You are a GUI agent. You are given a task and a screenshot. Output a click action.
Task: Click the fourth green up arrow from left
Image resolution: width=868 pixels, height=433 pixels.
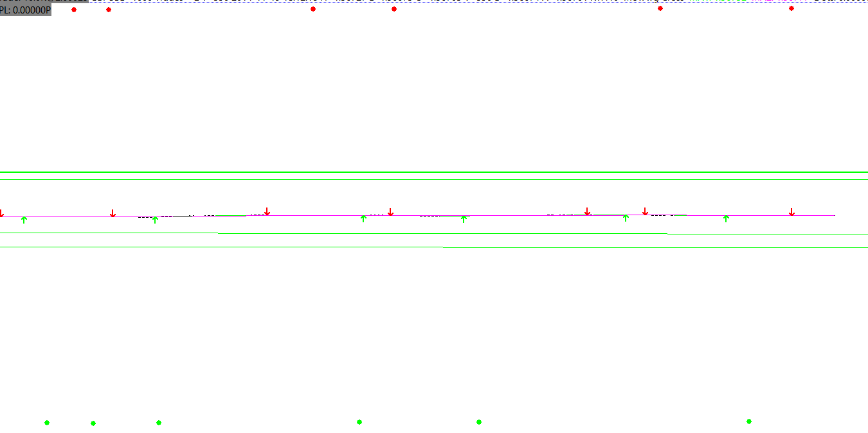pos(464,219)
